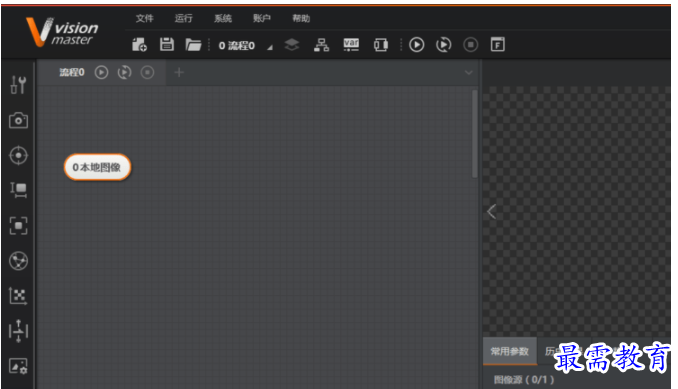Select the 0本地图像 module node
The width and height of the screenshot is (678, 389).
pos(97,167)
